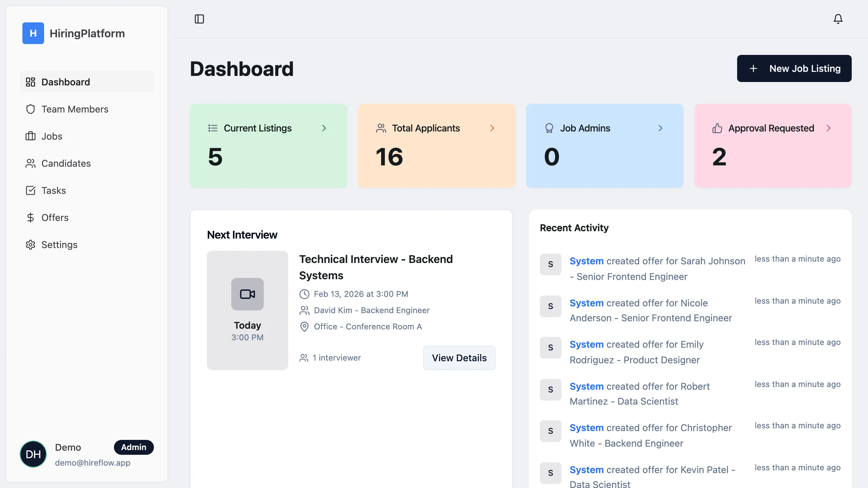Click the Admin badge next to Demo
The height and width of the screenshot is (488, 868).
point(134,447)
